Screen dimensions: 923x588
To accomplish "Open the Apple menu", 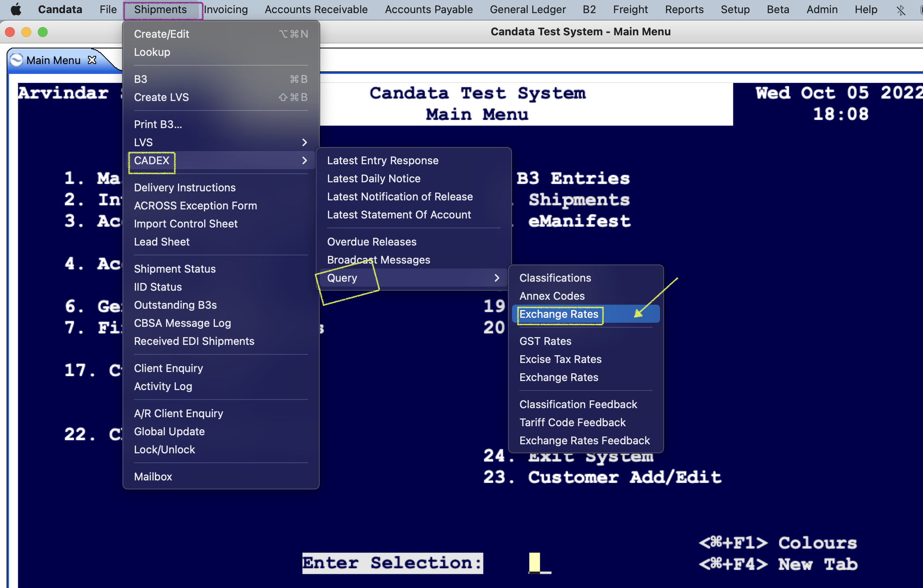I will coord(16,9).
